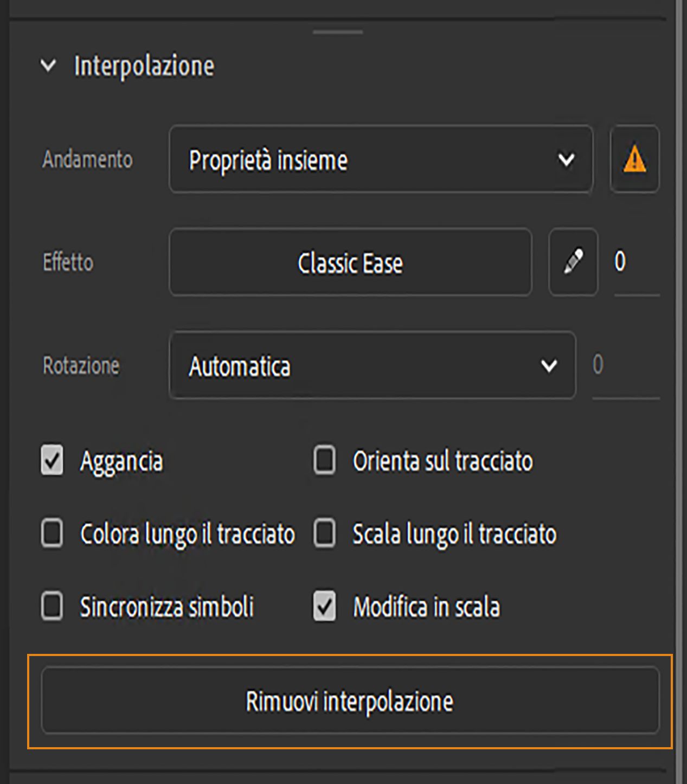Open the Classic Ease effect editor
This screenshot has height=784, width=687.
coord(350,263)
